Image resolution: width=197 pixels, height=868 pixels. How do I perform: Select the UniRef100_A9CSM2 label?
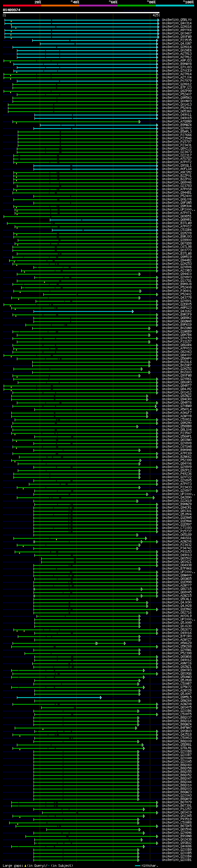point(177,172)
